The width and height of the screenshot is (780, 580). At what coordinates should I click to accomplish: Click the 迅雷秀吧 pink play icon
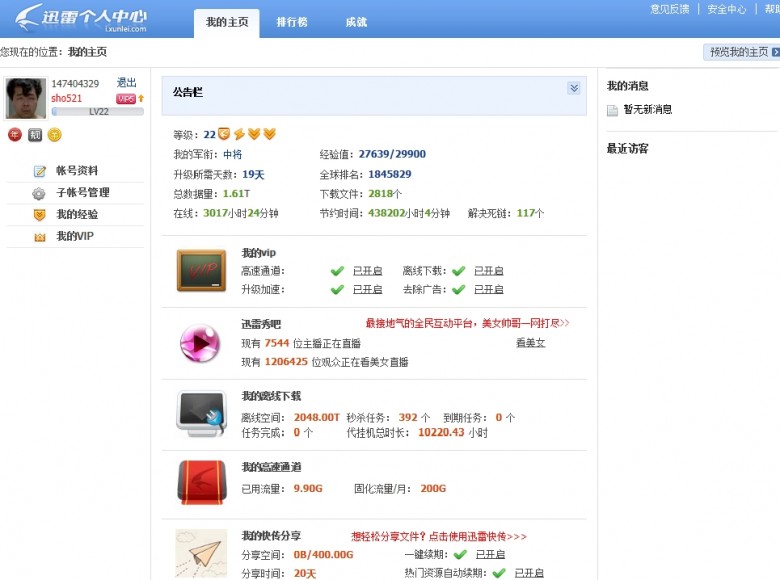(x=200, y=343)
